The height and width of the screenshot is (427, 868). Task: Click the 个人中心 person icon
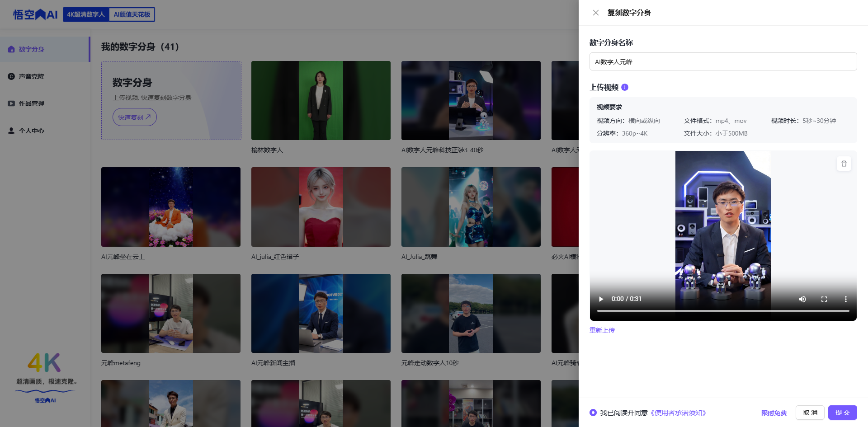(11, 131)
